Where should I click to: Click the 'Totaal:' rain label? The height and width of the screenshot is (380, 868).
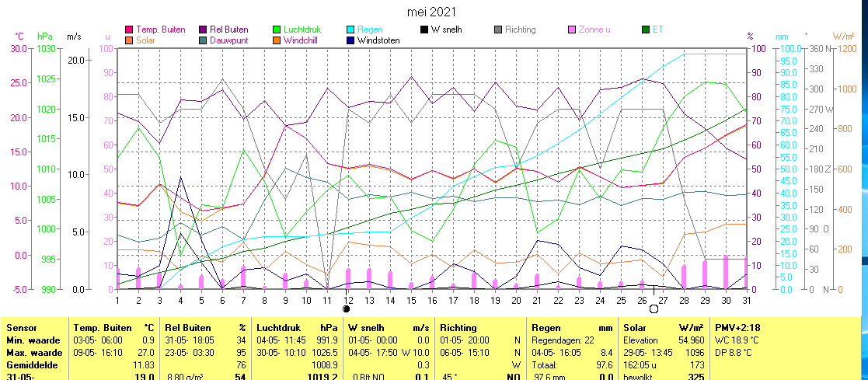pyautogui.click(x=543, y=365)
